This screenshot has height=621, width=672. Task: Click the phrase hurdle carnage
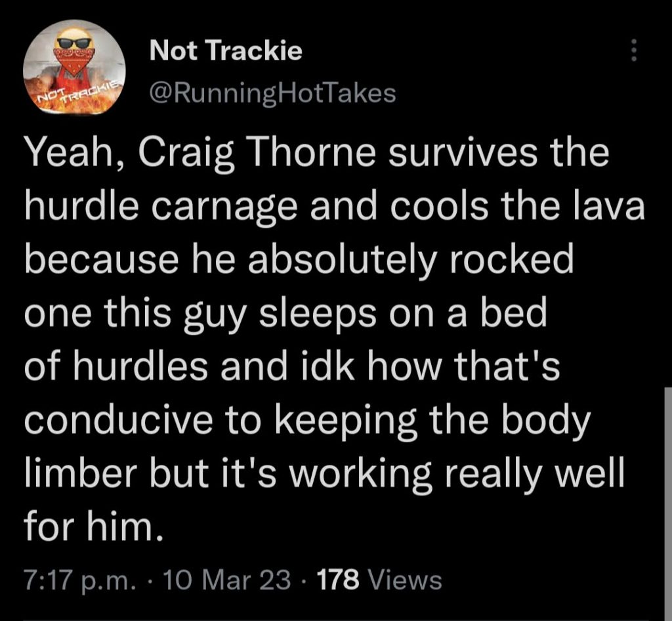click(x=161, y=207)
